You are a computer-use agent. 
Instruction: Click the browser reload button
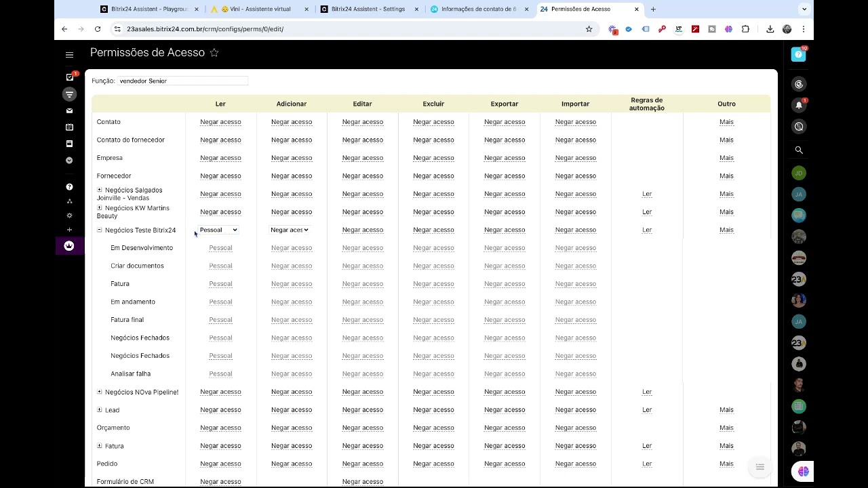click(x=98, y=29)
